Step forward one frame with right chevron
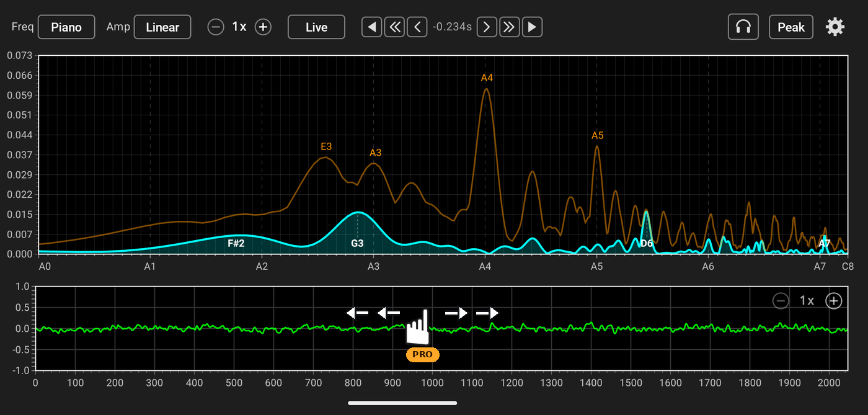Screen dimensions: 868x415 click(487, 27)
